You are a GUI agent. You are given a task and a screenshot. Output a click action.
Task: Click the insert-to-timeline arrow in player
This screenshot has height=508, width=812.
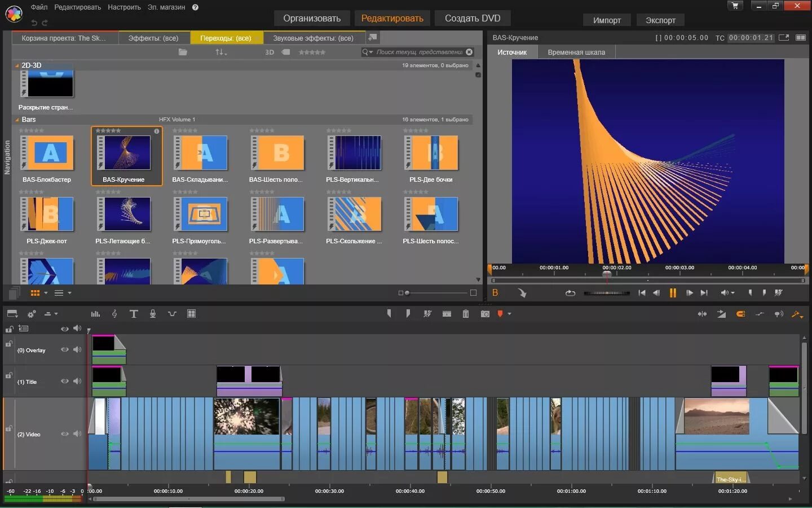click(522, 293)
